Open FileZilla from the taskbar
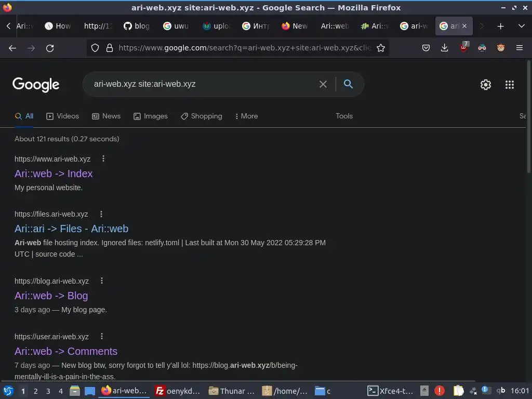Screen dimensions: 532x399 point(177,391)
